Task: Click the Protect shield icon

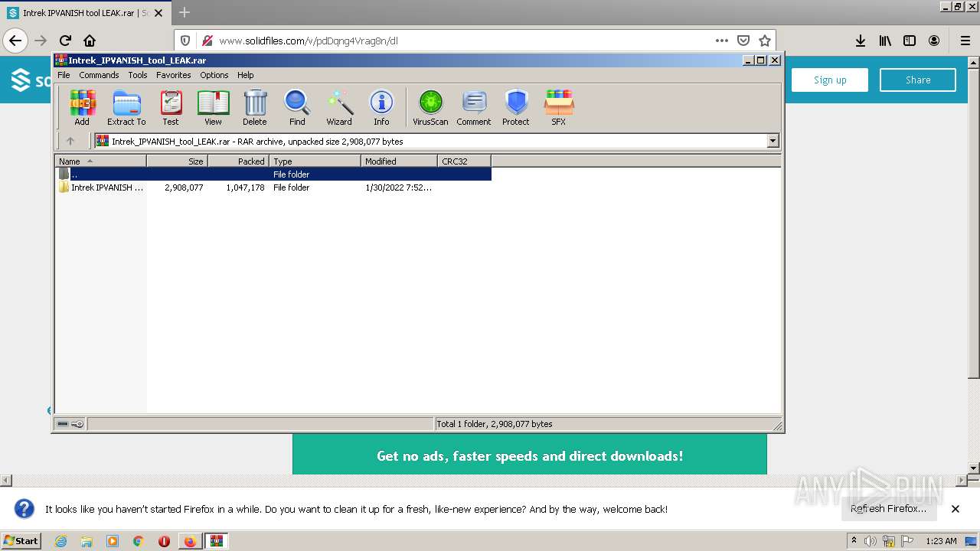Action: (x=516, y=107)
